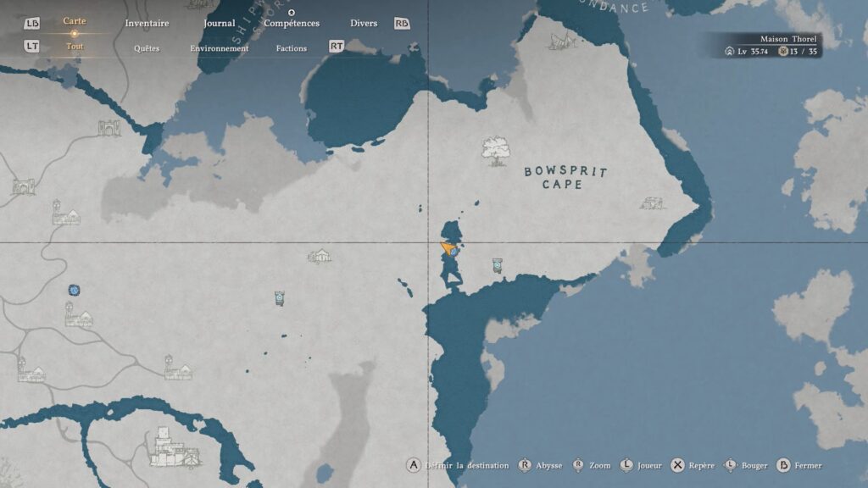Click the RB bumper icon
The width and height of the screenshot is (868, 488).
click(402, 23)
